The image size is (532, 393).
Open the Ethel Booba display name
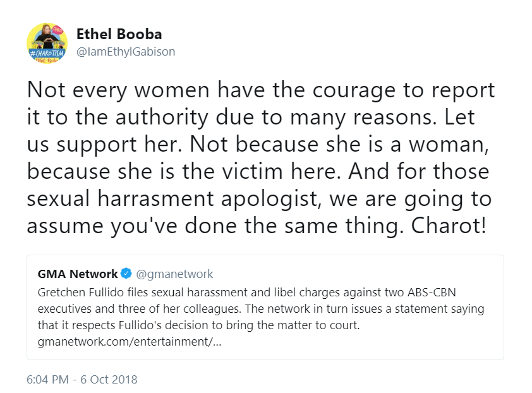click(x=119, y=34)
